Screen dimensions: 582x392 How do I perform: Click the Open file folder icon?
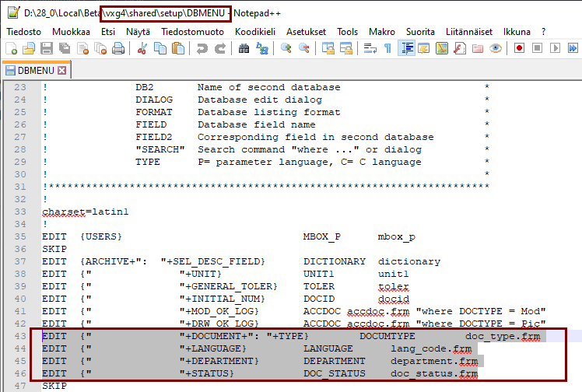[28, 48]
